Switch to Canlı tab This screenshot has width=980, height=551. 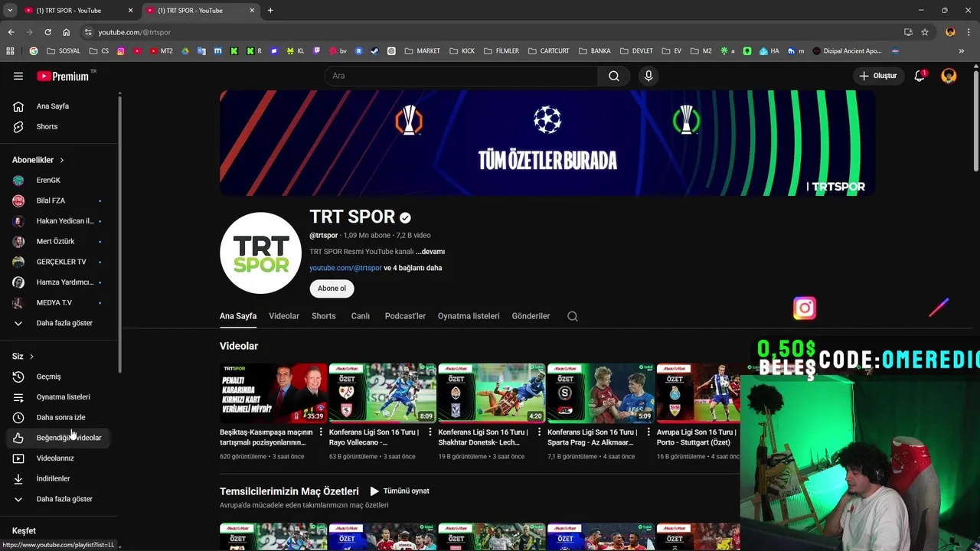tap(361, 316)
